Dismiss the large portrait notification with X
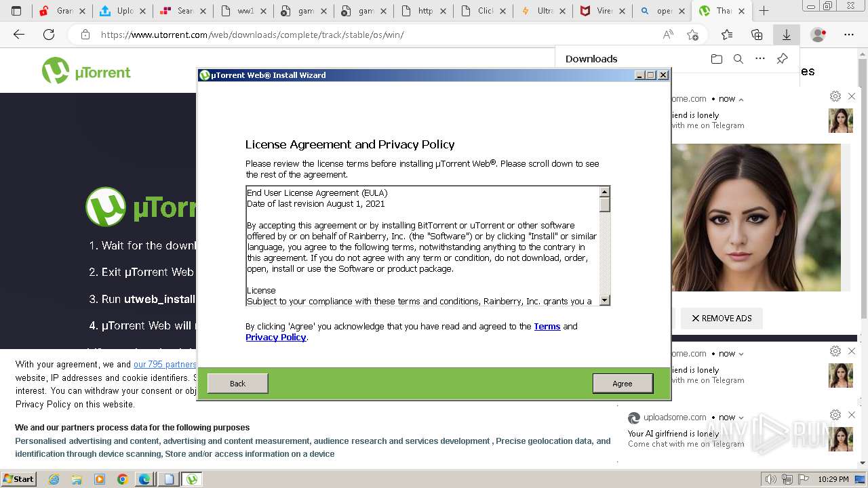The width and height of the screenshot is (868, 488). pos(852,96)
